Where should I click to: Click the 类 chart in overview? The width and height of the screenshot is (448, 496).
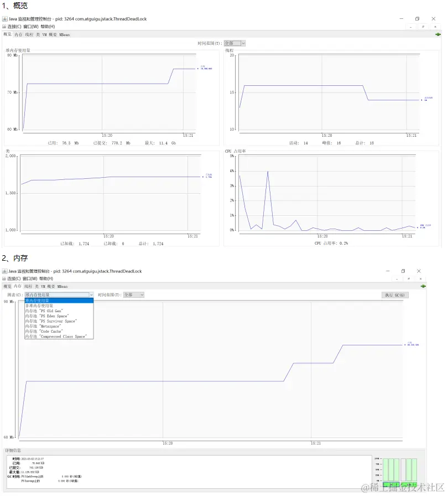[x=111, y=194]
